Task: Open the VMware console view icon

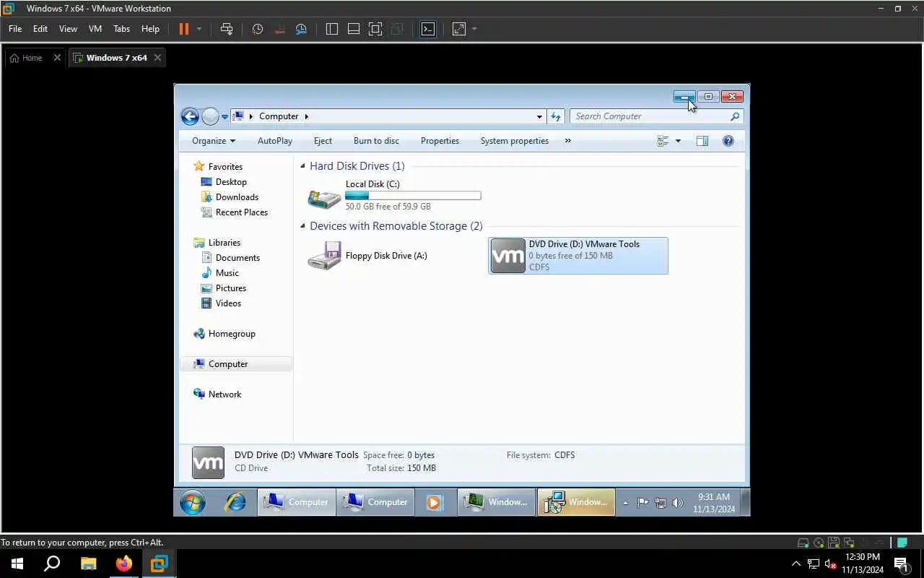Action: tap(428, 29)
